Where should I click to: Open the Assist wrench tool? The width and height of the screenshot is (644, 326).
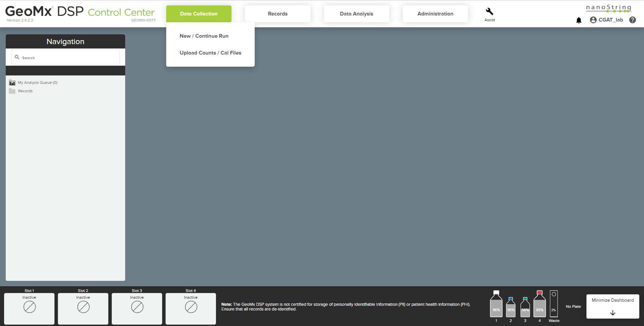click(490, 12)
